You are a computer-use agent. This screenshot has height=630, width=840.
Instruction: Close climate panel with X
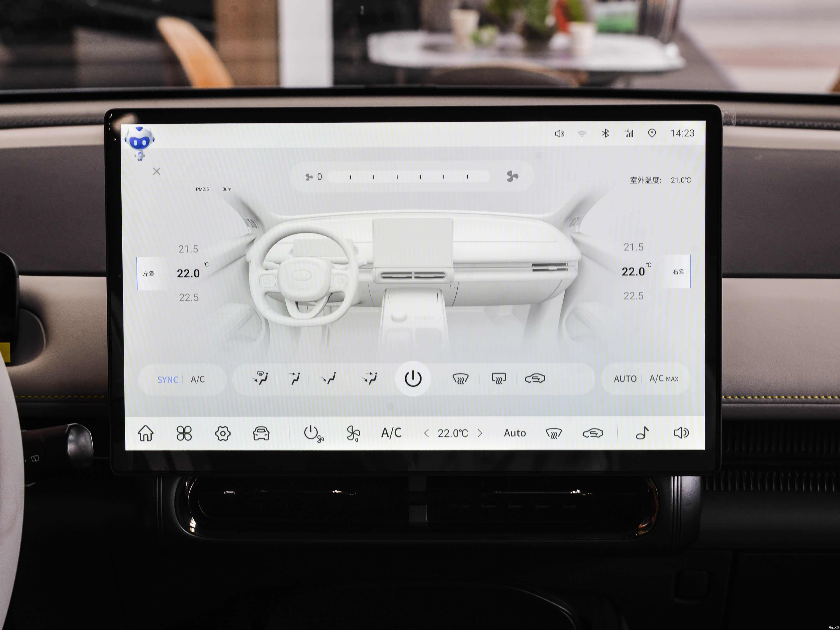[x=156, y=171]
